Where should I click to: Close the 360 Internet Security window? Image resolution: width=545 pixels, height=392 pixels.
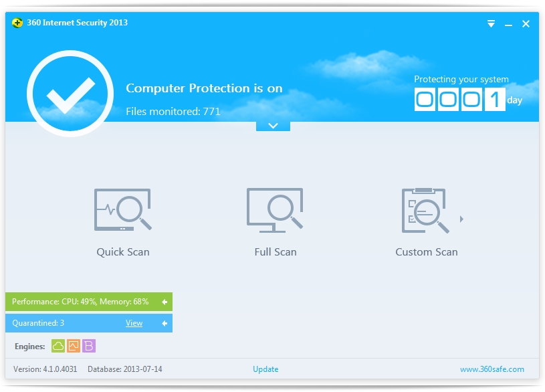pyautogui.click(x=526, y=23)
